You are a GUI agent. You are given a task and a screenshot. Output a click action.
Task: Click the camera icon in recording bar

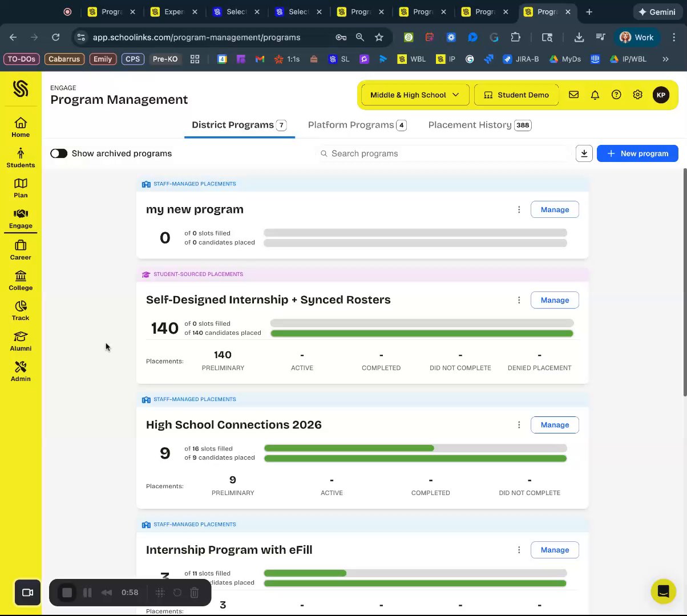pos(27,593)
